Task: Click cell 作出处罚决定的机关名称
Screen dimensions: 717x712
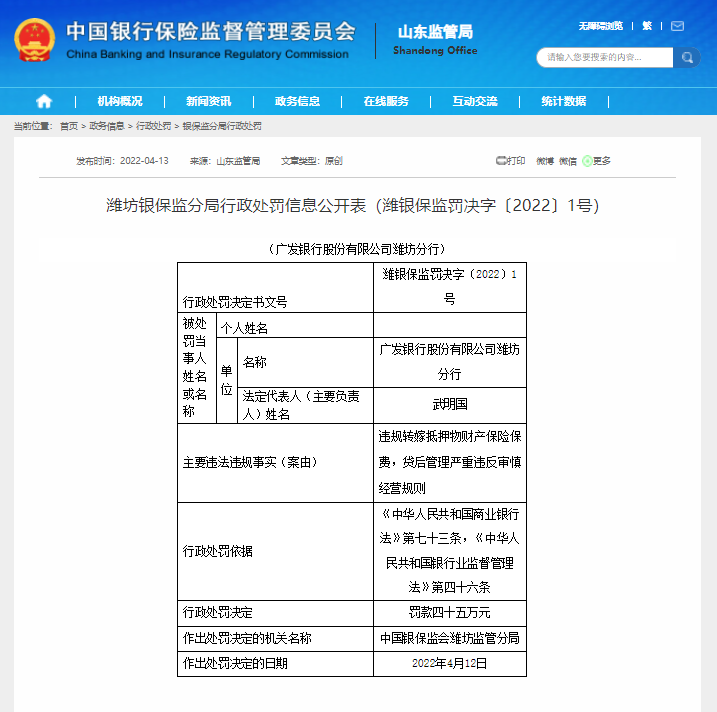Action: click(x=275, y=638)
